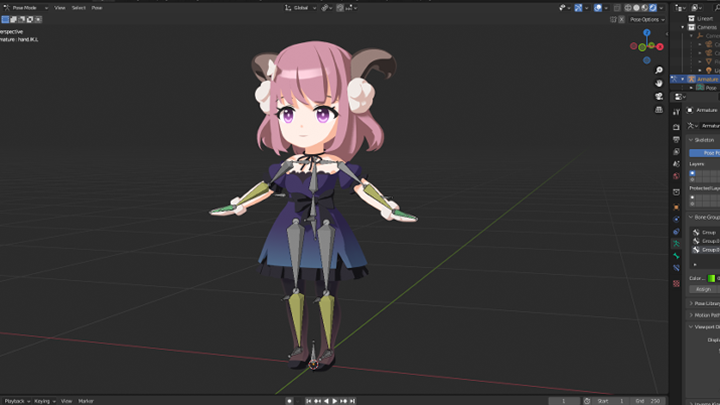Toggle perspective/orthographic grid icon
Screen dimensions: 720x405
tap(659, 110)
